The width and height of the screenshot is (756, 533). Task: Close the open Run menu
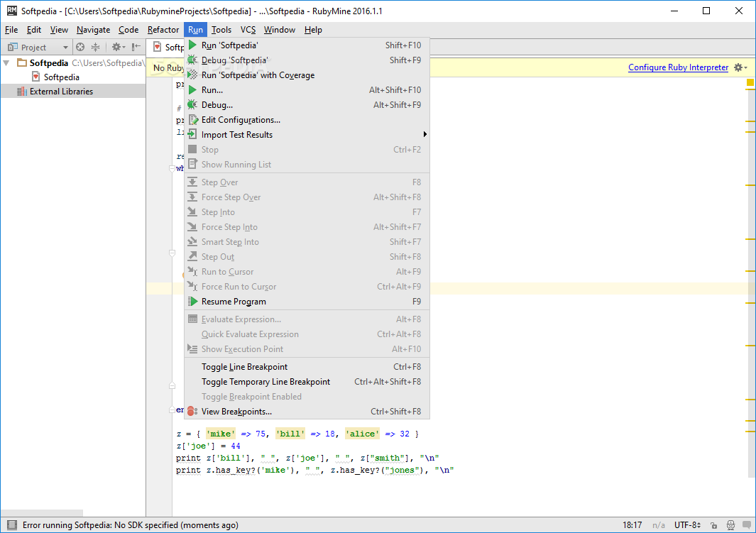pyautogui.click(x=195, y=30)
